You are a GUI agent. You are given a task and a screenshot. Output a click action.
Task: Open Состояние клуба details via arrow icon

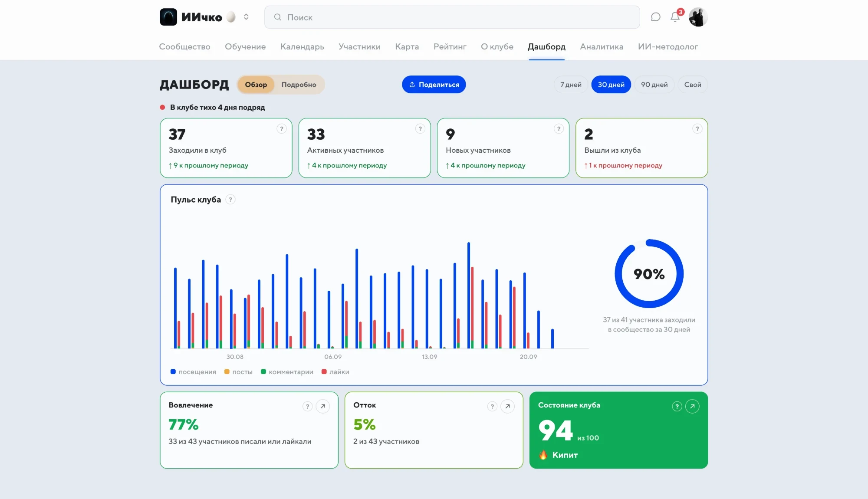tap(692, 407)
